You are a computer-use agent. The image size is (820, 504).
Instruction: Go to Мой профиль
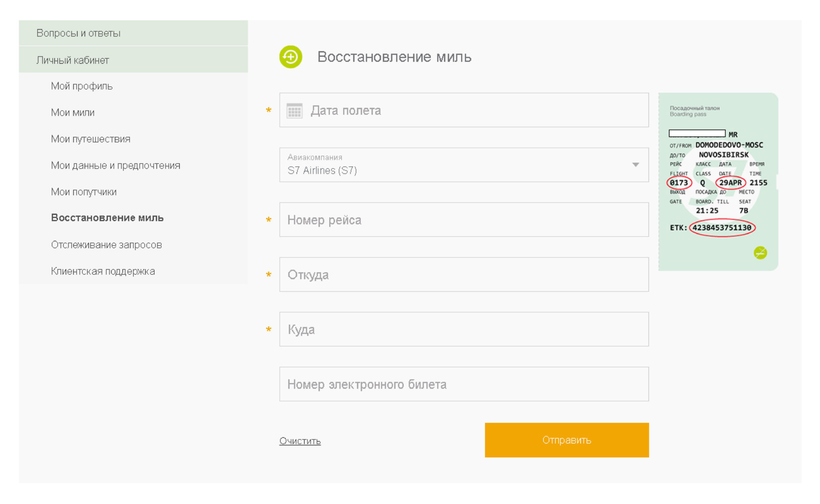click(x=82, y=86)
